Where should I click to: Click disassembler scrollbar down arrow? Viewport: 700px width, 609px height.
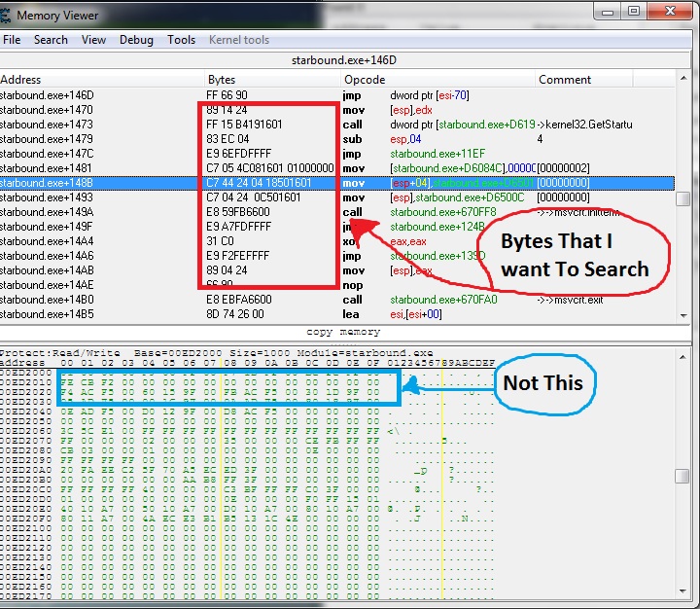(683, 315)
